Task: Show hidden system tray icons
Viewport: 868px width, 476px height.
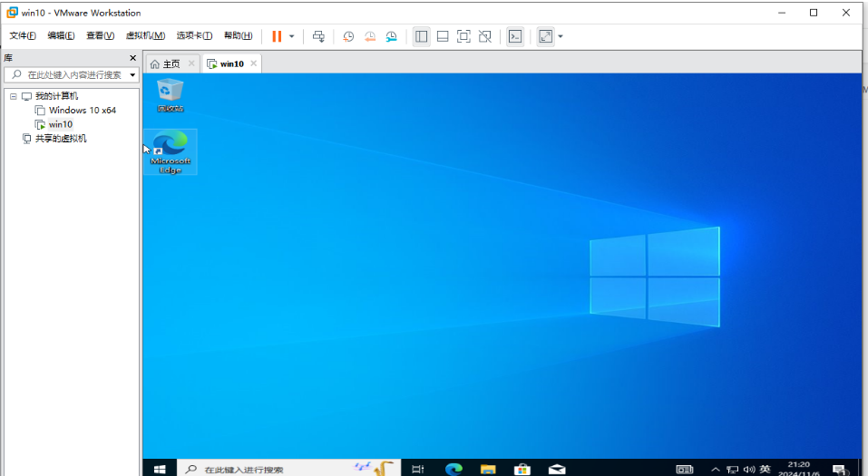Action: [x=716, y=470]
